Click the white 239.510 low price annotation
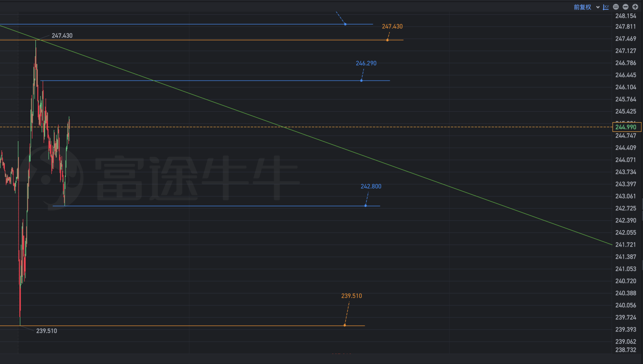Viewport: 643px width, 364px height. pyautogui.click(x=47, y=331)
